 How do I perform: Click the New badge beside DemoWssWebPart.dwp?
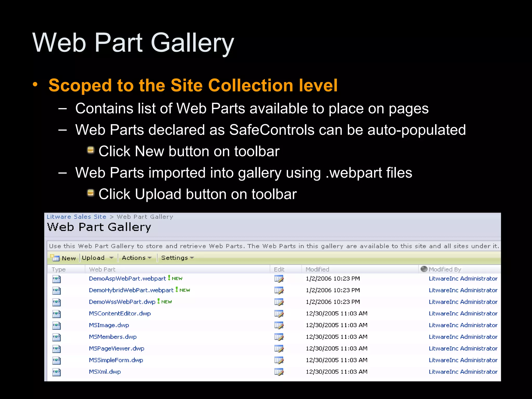(164, 302)
